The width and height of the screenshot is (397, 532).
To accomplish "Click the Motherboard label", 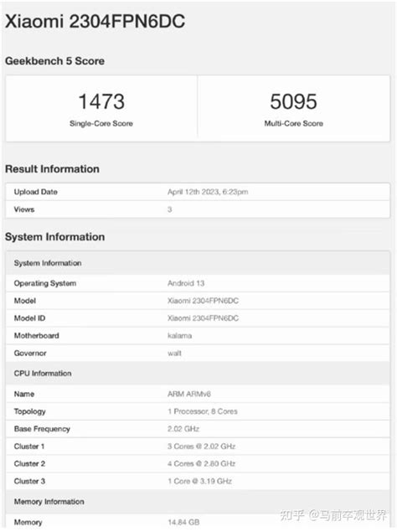I will (36, 336).
